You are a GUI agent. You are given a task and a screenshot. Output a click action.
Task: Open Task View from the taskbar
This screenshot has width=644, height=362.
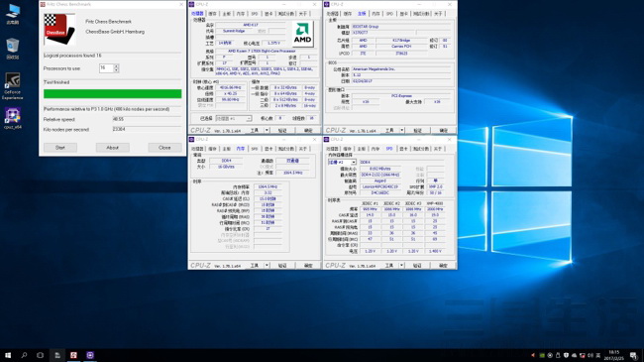(40, 355)
